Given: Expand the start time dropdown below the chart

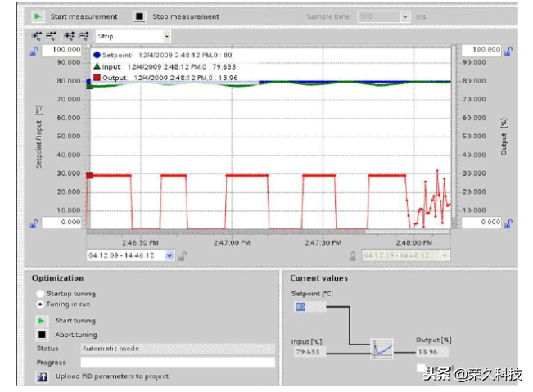Looking at the screenshot, I should [x=169, y=255].
